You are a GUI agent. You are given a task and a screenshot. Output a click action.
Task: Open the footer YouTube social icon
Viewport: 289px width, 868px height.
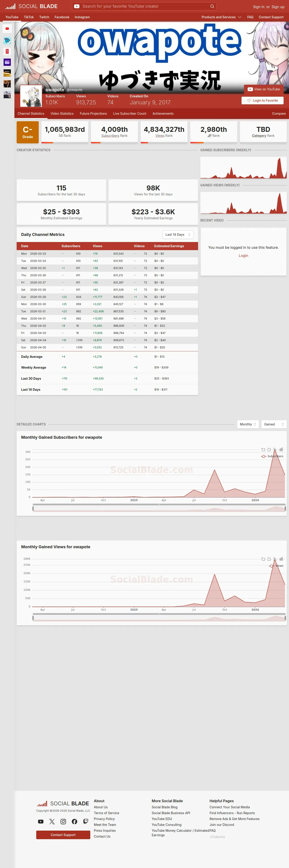pos(41,822)
